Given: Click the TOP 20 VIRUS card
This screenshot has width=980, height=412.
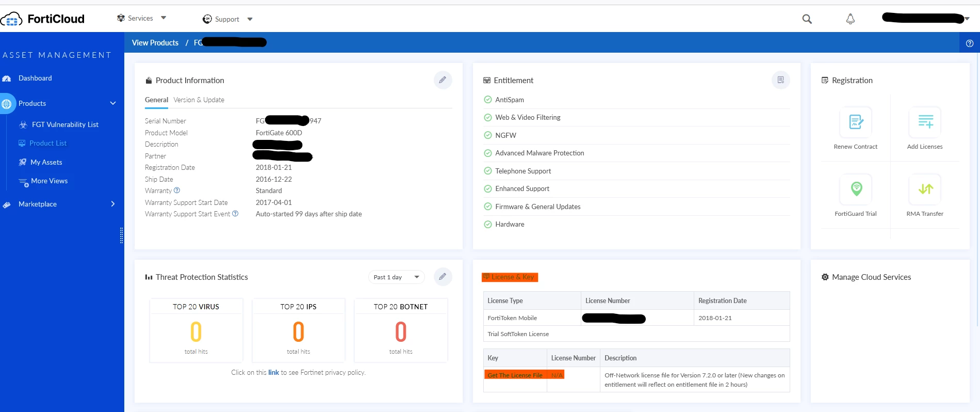Looking at the screenshot, I should point(196,330).
